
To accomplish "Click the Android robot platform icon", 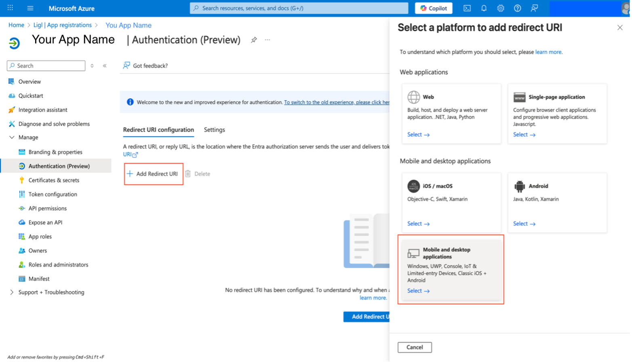I will (x=519, y=186).
